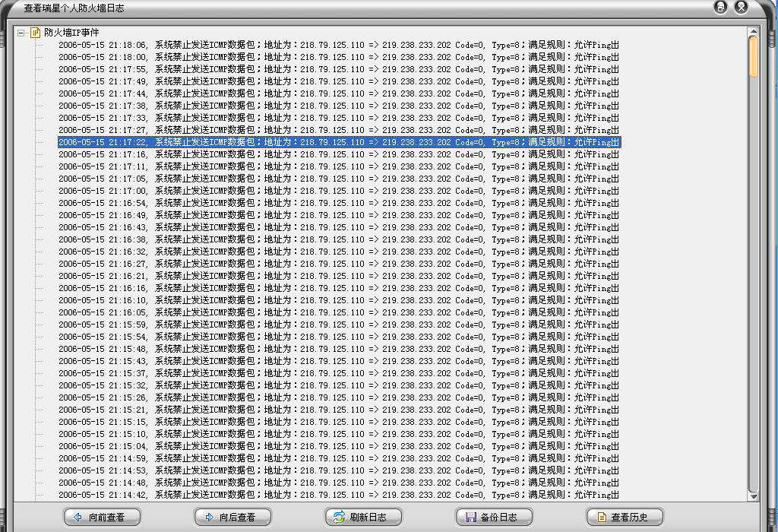Select log entry 2006-05-15 21:18:06
778x532 pixels.
(340, 45)
